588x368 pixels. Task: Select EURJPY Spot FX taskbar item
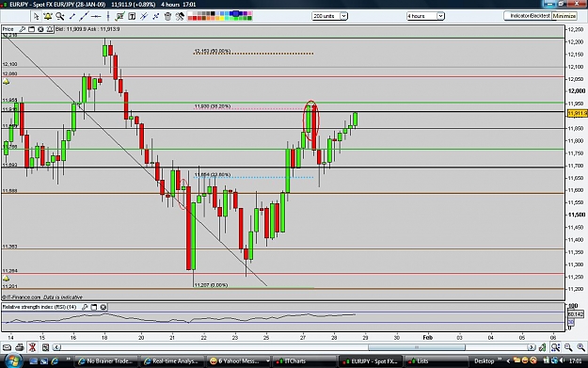click(370, 361)
